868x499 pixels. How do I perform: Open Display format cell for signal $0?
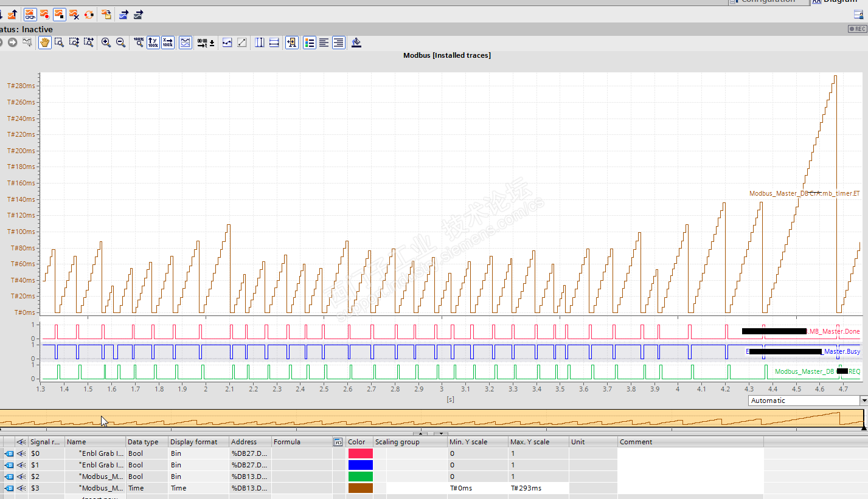(198, 453)
